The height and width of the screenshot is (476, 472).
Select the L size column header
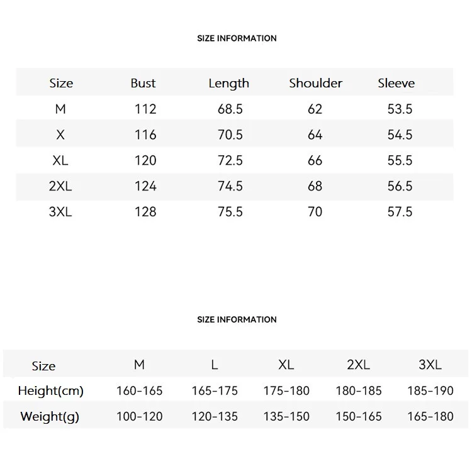[x=215, y=365]
